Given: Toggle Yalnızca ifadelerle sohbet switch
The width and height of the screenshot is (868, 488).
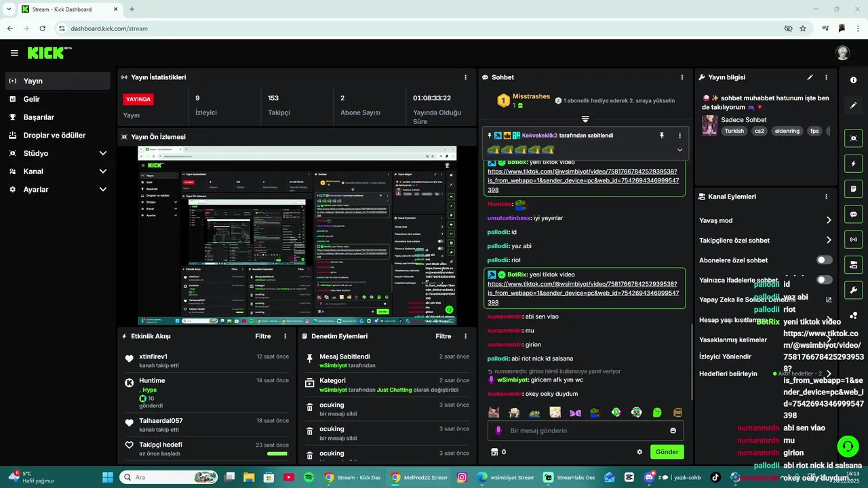Looking at the screenshot, I should click(824, 280).
